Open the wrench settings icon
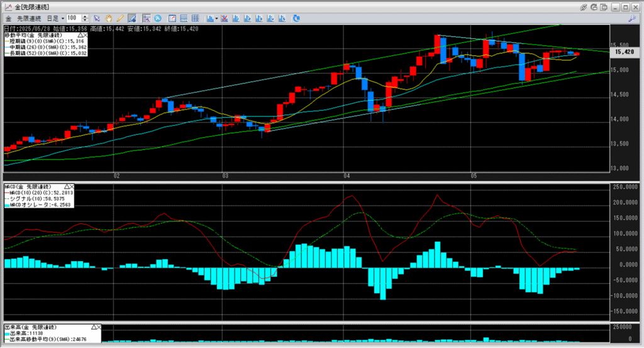Screen dimensions: 644x348 632,18
